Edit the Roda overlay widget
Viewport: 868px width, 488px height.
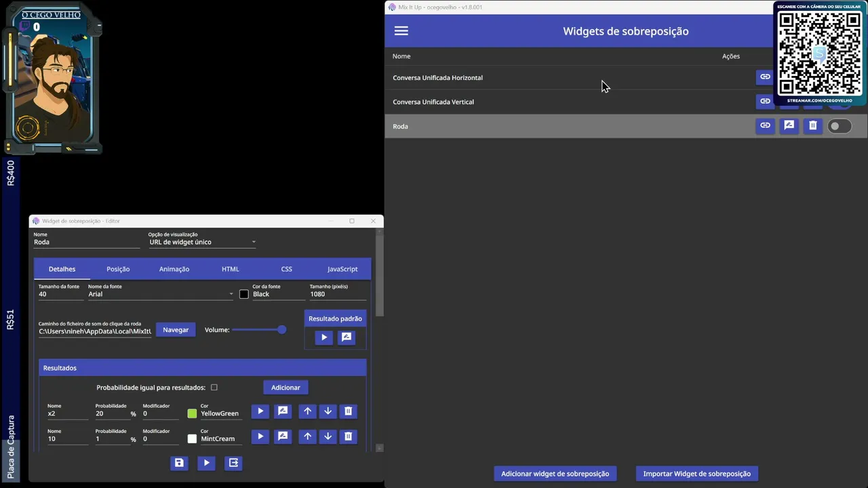(x=789, y=125)
